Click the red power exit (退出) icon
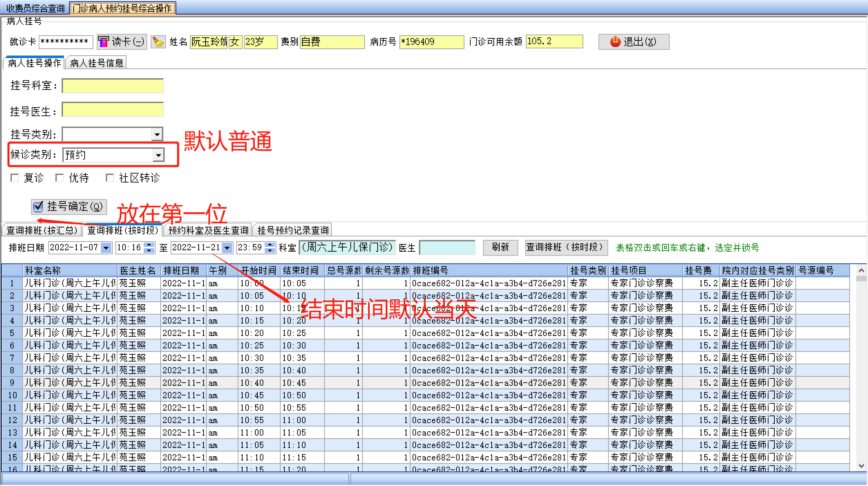 tap(615, 42)
